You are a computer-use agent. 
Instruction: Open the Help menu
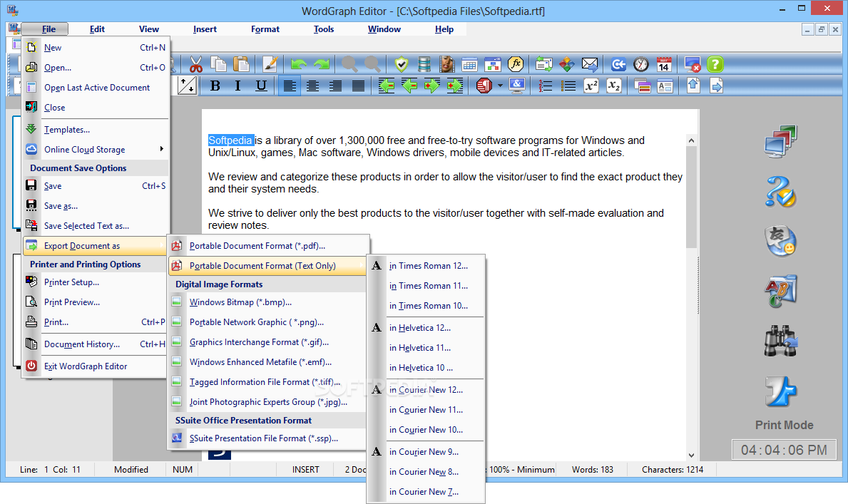tap(444, 29)
